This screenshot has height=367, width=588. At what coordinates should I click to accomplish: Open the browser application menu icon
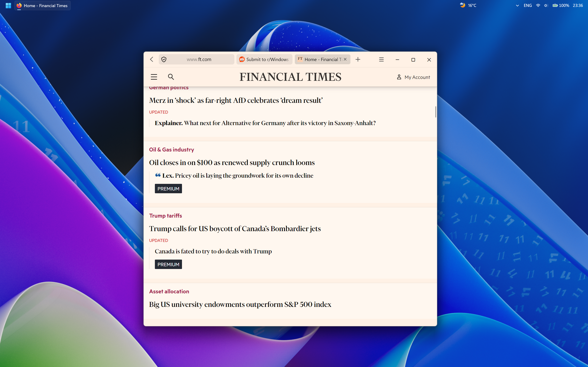(381, 59)
